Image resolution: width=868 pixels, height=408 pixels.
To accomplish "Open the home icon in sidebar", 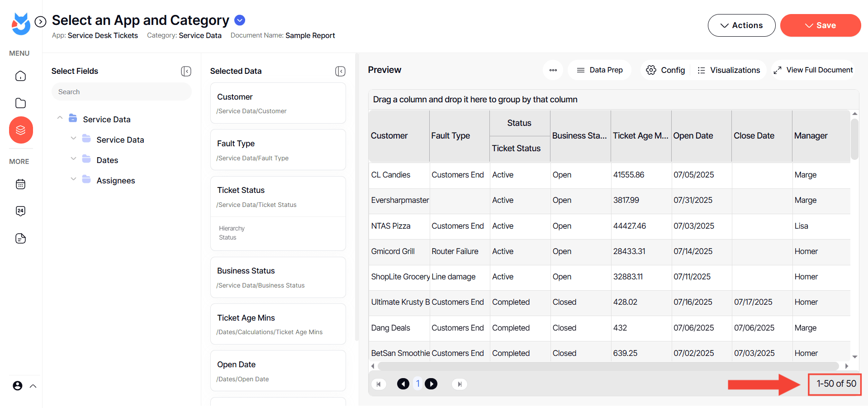I will [21, 76].
